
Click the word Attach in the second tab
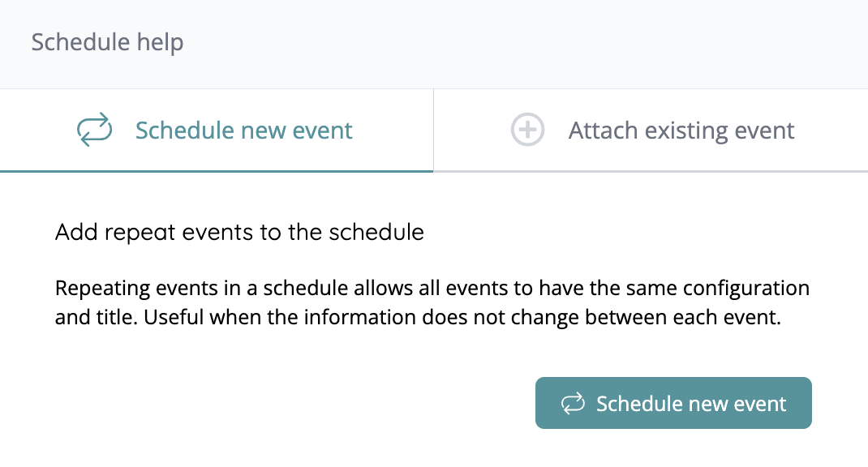tap(599, 131)
